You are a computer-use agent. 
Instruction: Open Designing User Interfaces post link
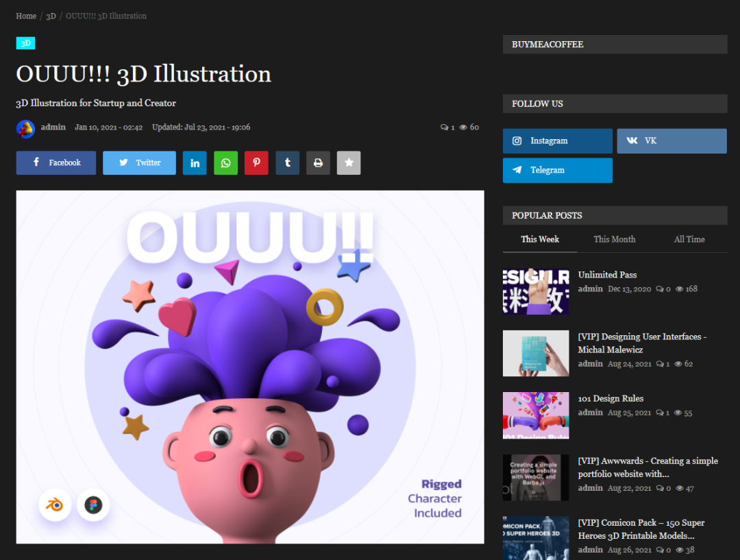pyautogui.click(x=642, y=343)
